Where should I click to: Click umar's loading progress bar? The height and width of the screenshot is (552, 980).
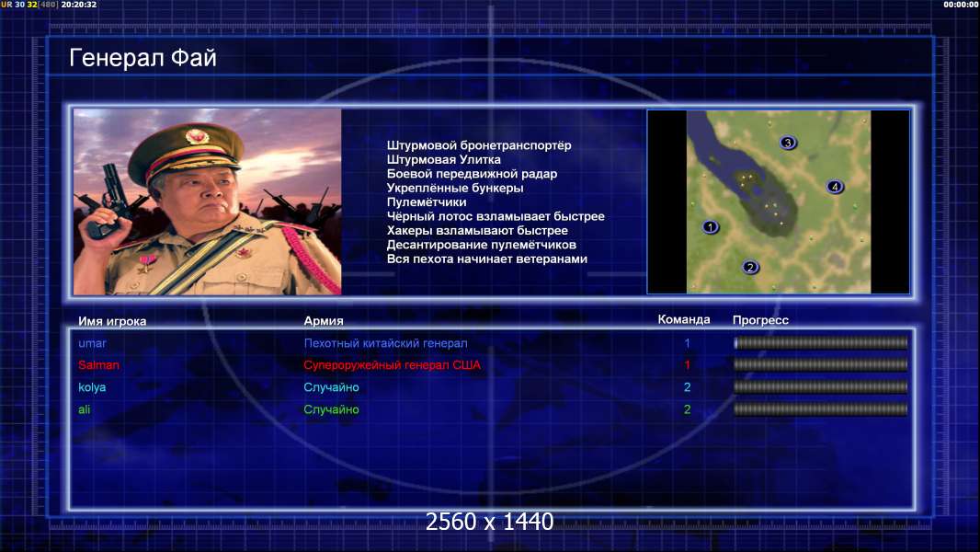coord(821,342)
